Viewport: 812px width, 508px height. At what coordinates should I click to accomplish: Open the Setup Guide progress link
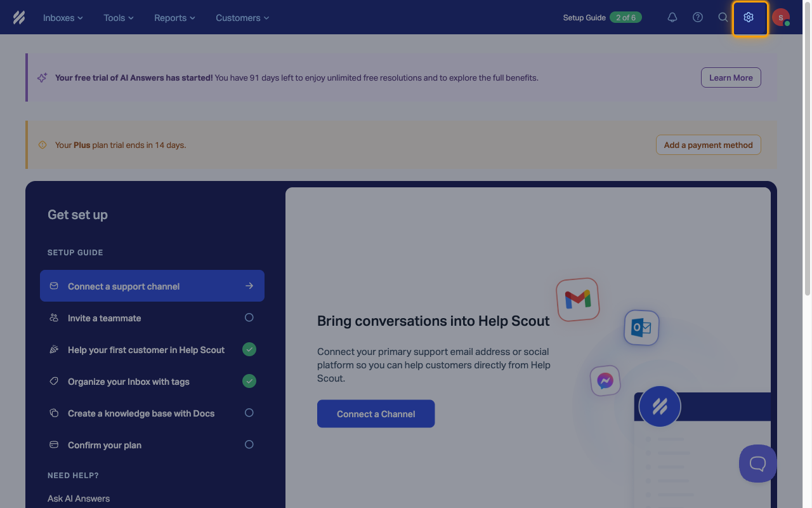point(602,18)
